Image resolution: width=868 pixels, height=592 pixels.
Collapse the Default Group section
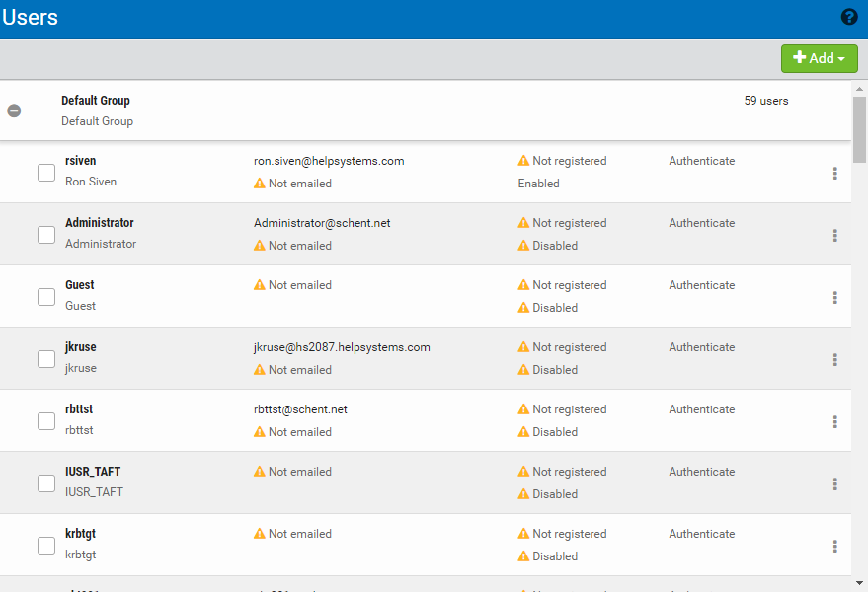14,111
